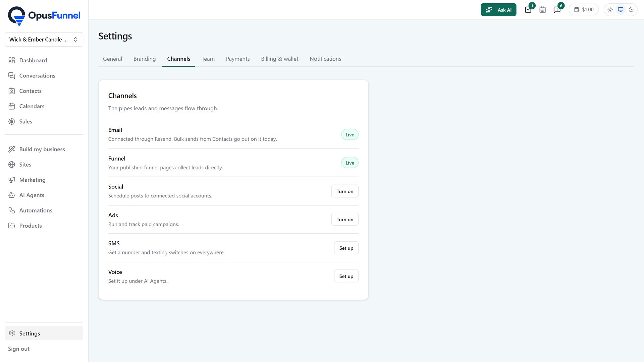Viewport: 644px width, 362px height.
Task: Click 'The pipes leads and messages flow through.' text
Action: [x=163, y=108]
